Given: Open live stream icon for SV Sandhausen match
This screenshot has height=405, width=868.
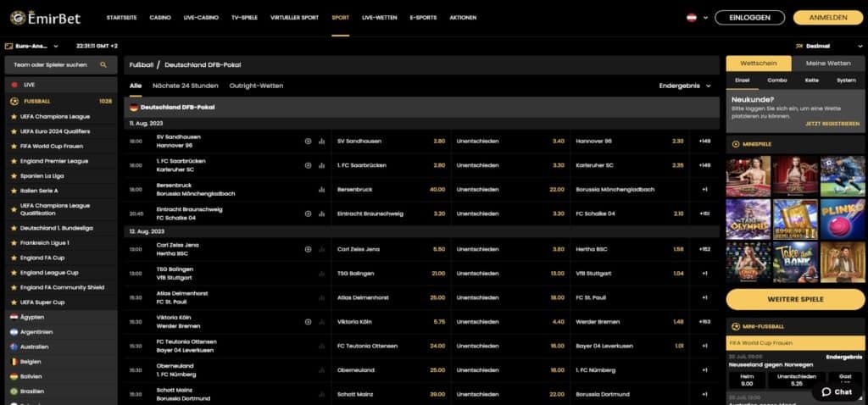Looking at the screenshot, I should pyautogui.click(x=309, y=141).
